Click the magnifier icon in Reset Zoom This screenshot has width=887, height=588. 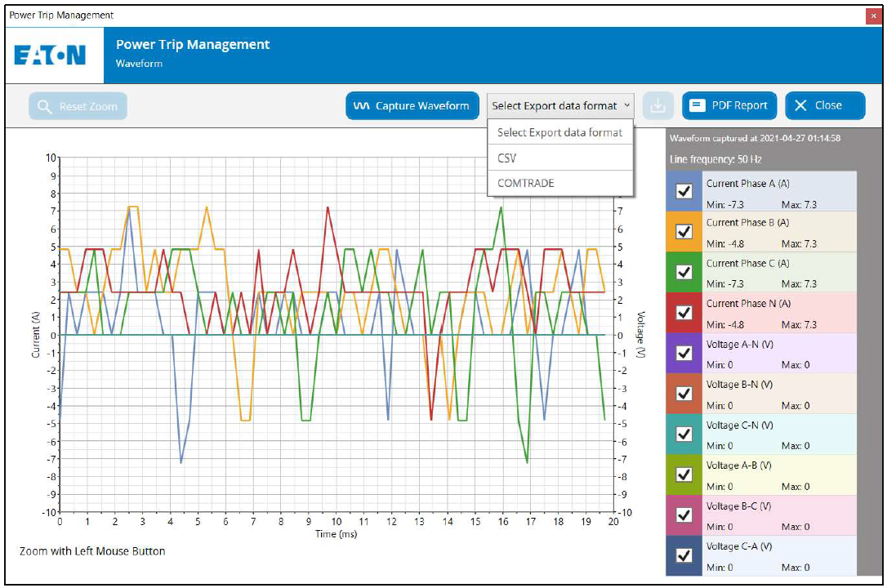pyautogui.click(x=44, y=106)
